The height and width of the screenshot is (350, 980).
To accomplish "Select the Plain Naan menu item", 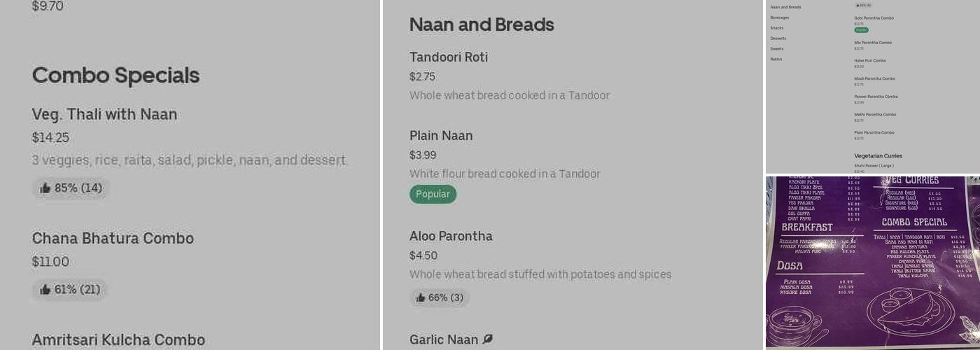I will (x=441, y=136).
